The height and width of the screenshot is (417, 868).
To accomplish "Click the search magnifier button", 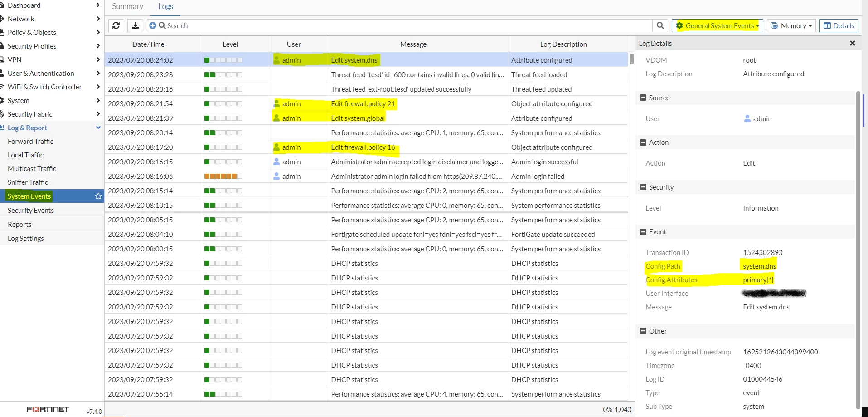I will [660, 25].
